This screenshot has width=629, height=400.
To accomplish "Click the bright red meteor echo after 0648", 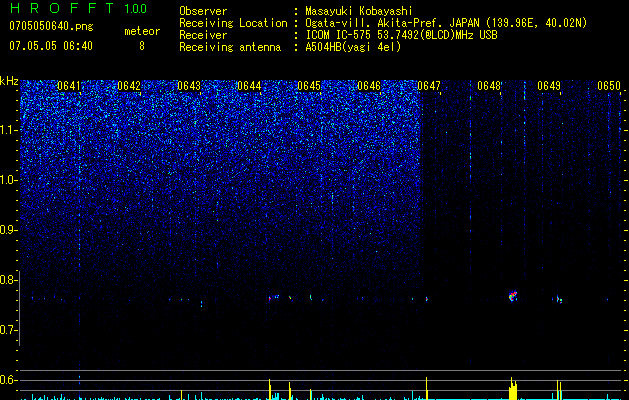I will coord(513,296).
